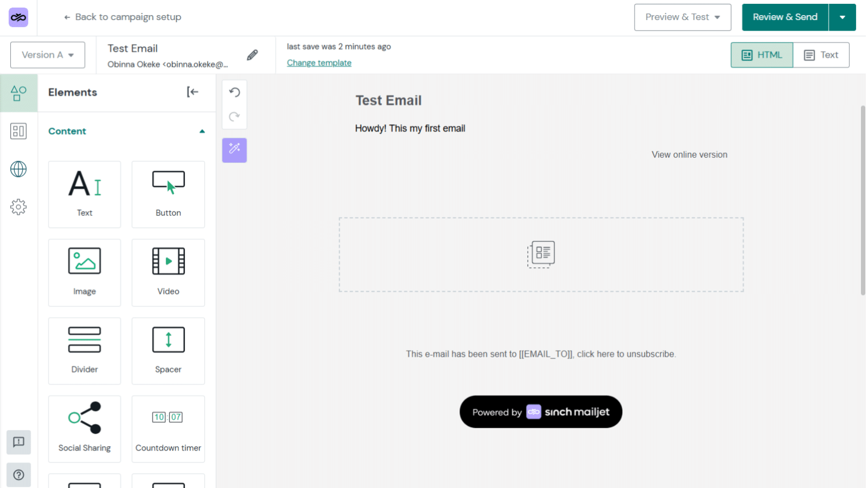Click the Redo arrow
Viewport: 868px width, 488px height.
(x=234, y=117)
